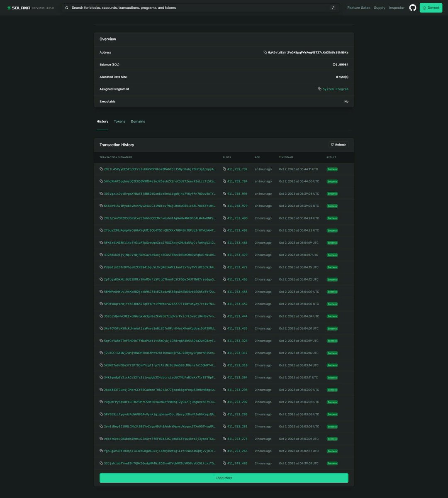This screenshot has height=498, width=448.
Task: Switch to the History tab
Action: point(102,121)
